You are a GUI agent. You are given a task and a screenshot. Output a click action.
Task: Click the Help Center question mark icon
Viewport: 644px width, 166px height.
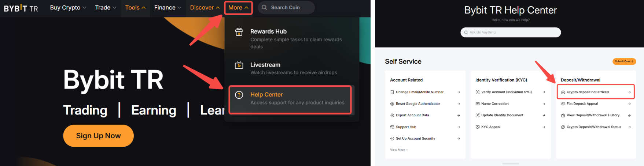[239, 95]
